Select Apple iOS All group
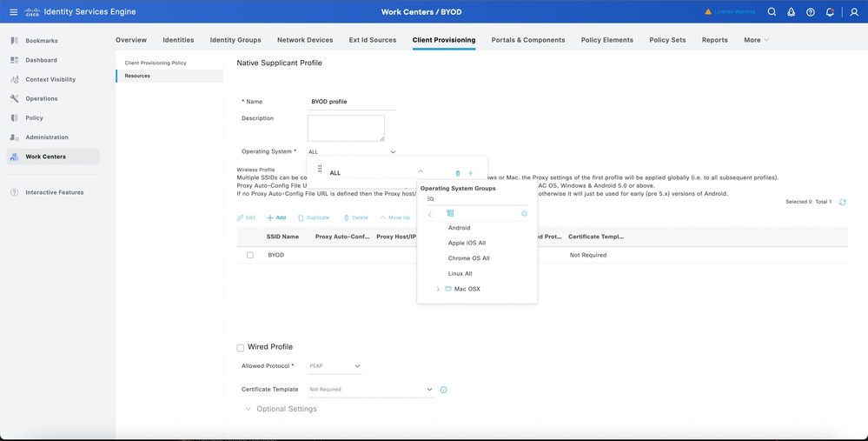Image resolution: width=868 pixels, height=441 pixels. 467,244
